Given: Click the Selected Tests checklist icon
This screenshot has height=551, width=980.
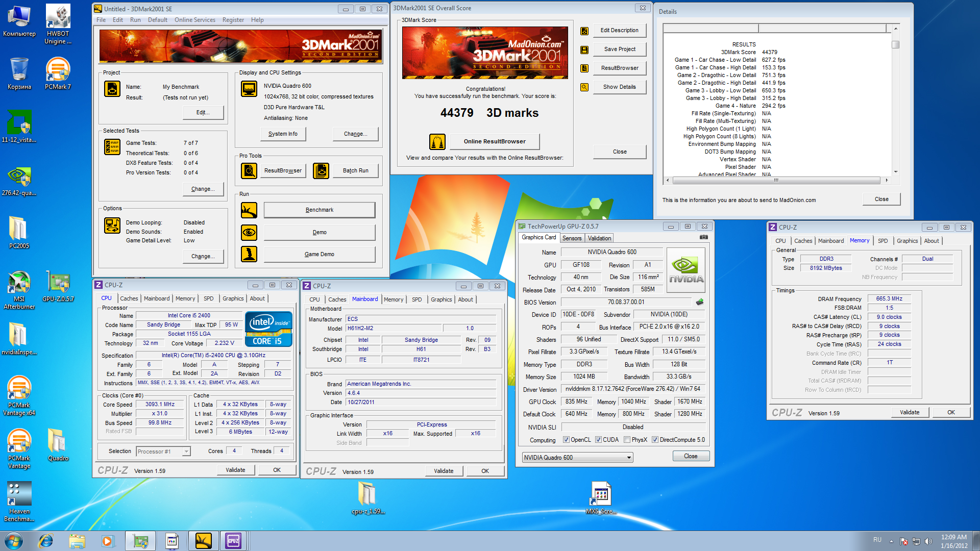Looking at the screenshot, I should point(112,147).
